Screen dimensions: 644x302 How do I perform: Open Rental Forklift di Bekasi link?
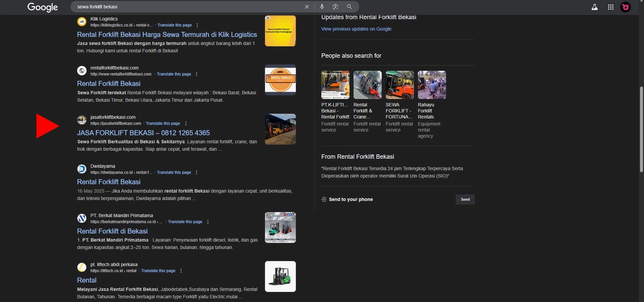point(112,231)
